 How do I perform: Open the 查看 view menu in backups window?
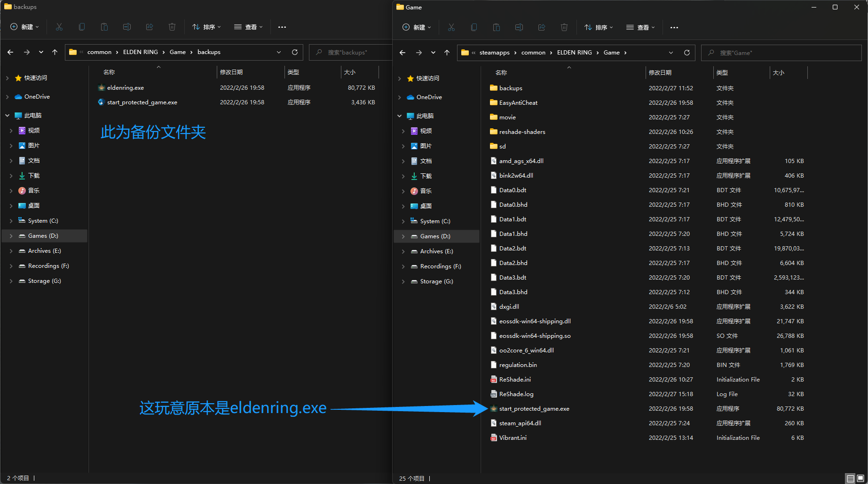(x=248, y=27)
